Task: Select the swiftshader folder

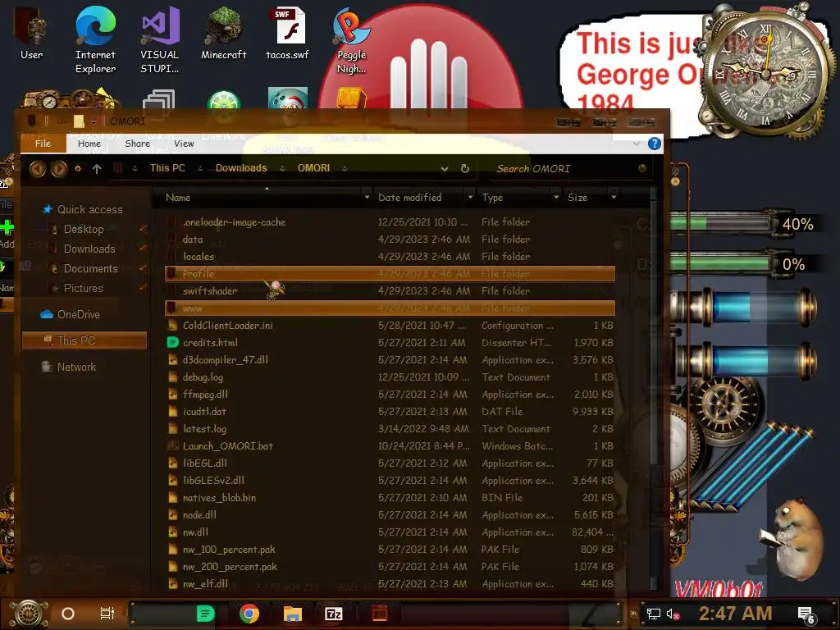Action: pos(210,291)
